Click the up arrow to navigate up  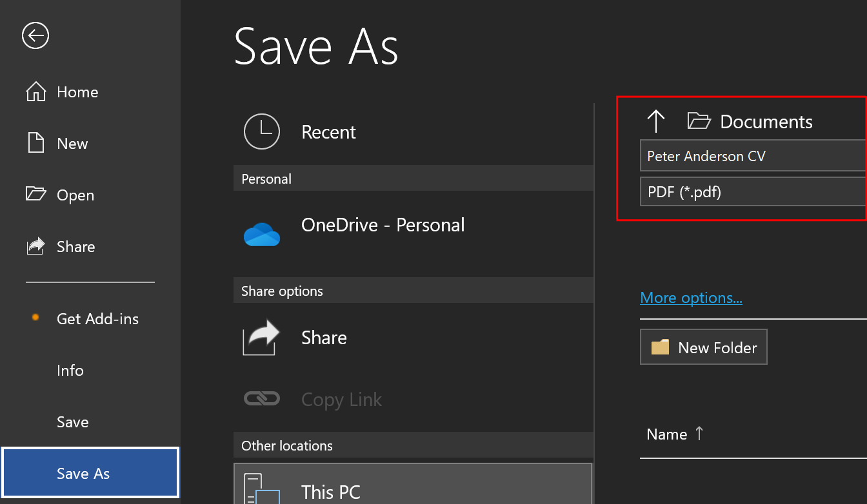(x=656, y=121)
